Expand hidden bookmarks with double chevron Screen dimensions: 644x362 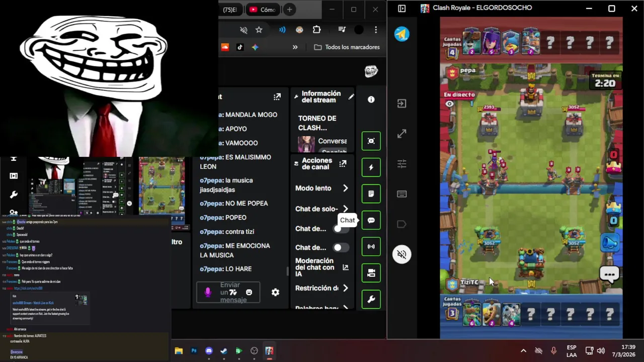coord(295,47)
